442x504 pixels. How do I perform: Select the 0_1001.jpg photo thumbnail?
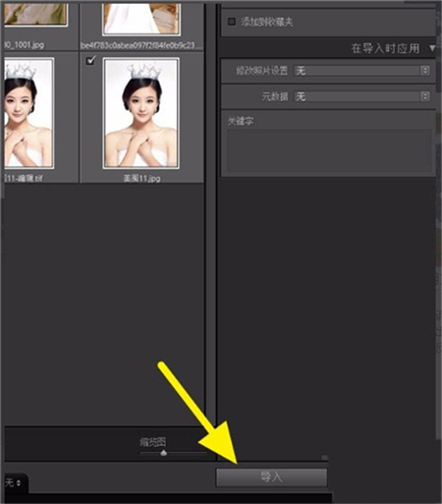(x=35, y=15)
